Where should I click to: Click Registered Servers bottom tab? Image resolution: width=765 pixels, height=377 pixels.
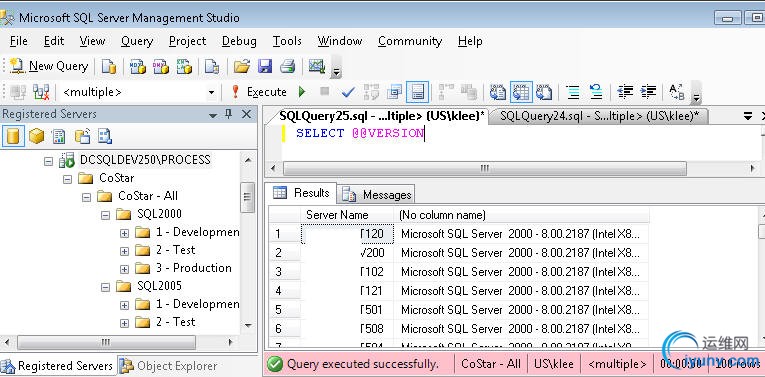[57, 366]
